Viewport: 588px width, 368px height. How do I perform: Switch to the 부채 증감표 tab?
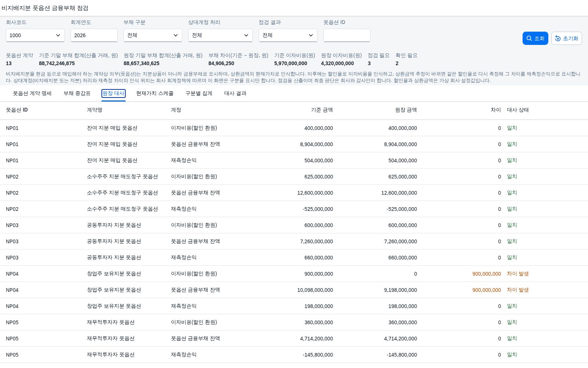pyautogui.click(x=77, y=93)
